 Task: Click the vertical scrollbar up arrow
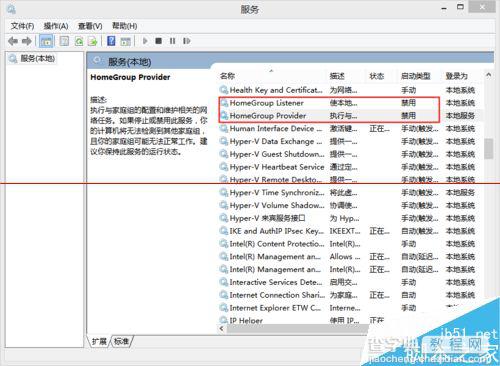(489, 75)
